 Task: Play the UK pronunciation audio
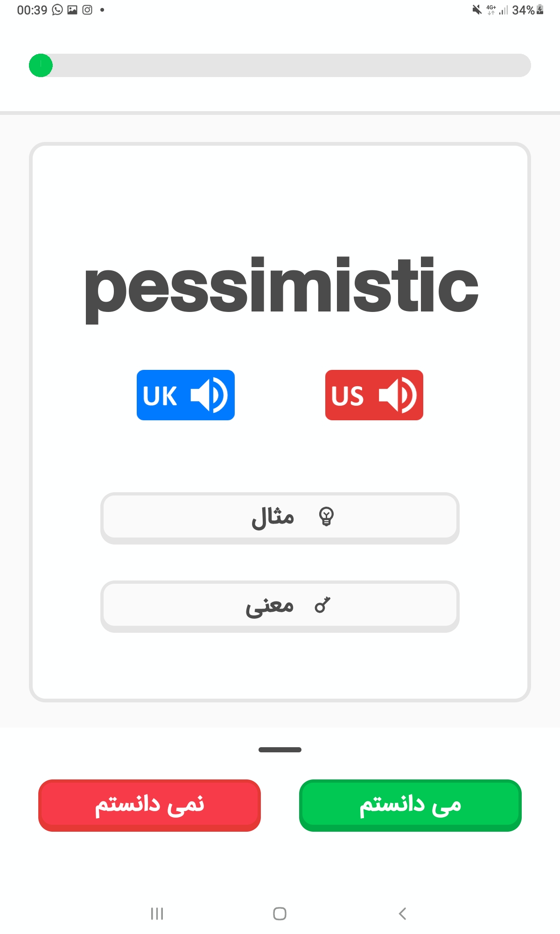(x=186, y=395)
